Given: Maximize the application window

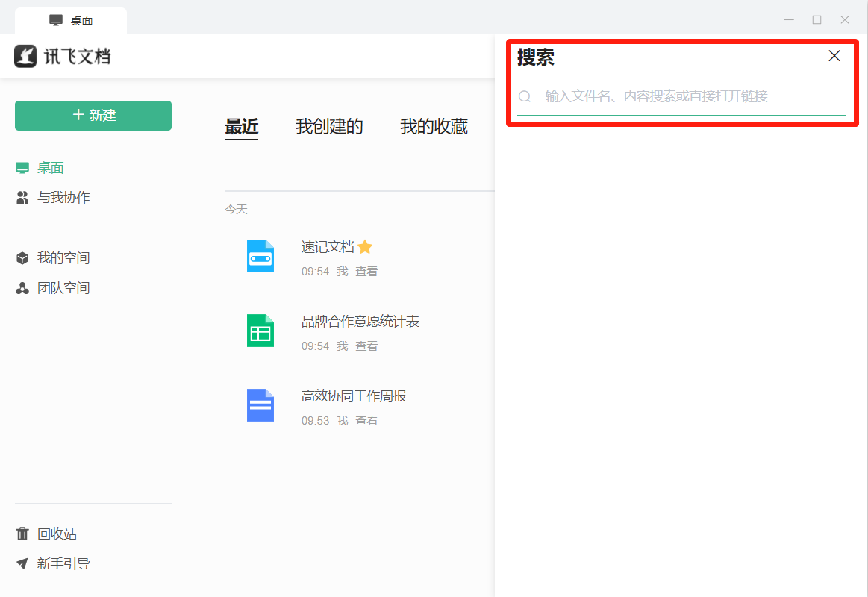Looking at the screenshot, I should pos(817,20).
